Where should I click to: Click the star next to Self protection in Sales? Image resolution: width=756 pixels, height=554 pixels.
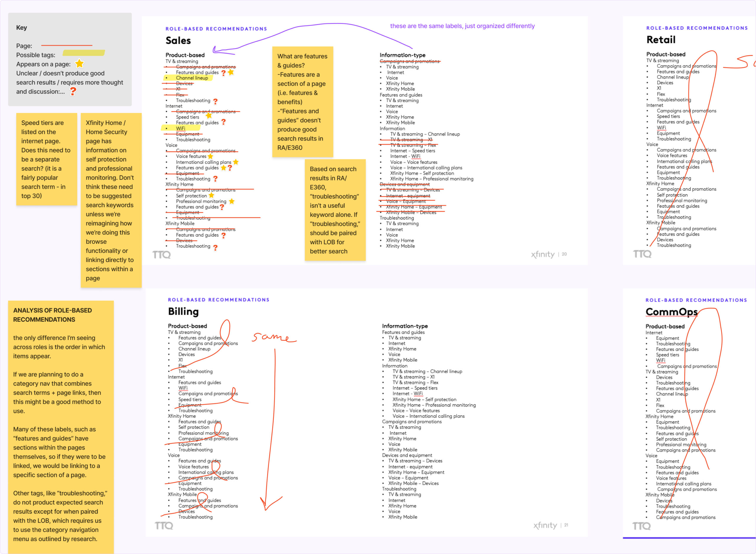click(x=211, y=195)
